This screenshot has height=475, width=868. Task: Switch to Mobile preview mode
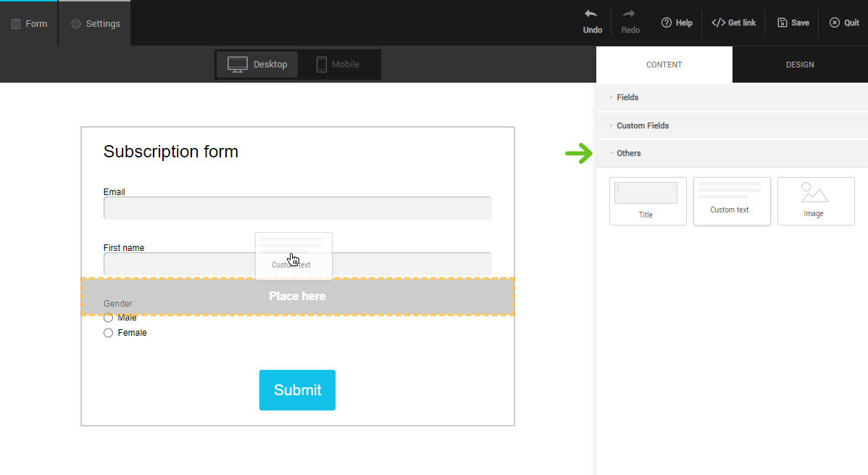tap(338, 65)
